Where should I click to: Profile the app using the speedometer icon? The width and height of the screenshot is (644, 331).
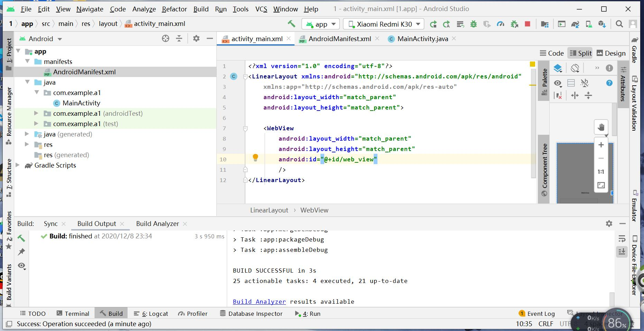(500, 24)
